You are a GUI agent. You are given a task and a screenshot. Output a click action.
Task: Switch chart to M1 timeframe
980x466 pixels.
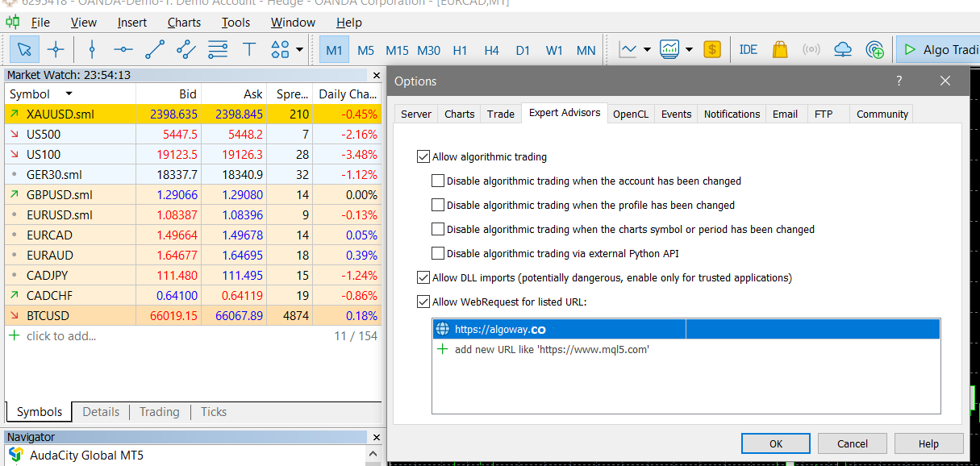(334, 50)
